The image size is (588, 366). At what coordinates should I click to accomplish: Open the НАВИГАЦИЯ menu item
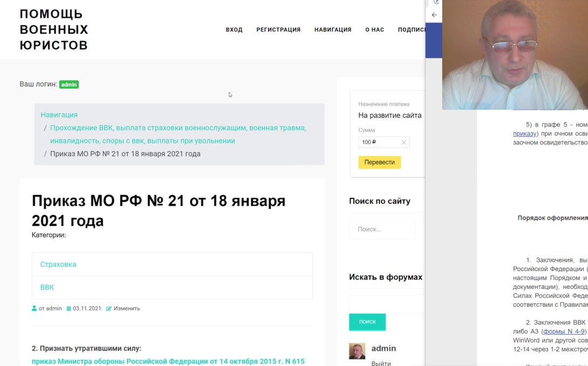(333, 30)
